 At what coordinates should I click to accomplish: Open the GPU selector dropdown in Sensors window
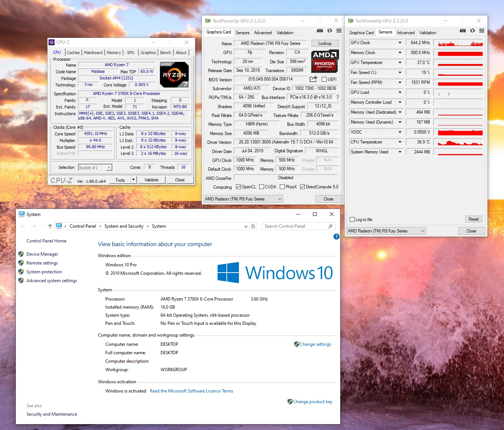(386, 231)
